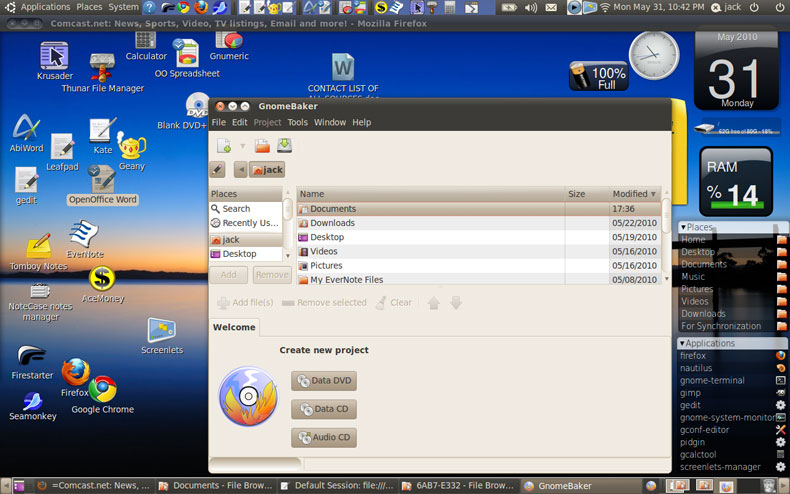Select the My EverNote Files folder row
The height and width of the screenshot is (494, 790).
click(479, 279)
